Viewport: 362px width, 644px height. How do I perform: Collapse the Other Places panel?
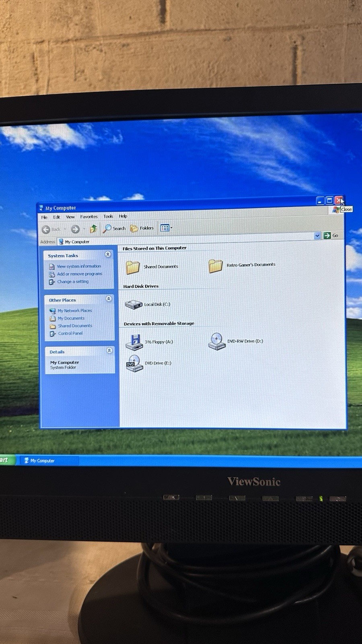click(109, 299)
